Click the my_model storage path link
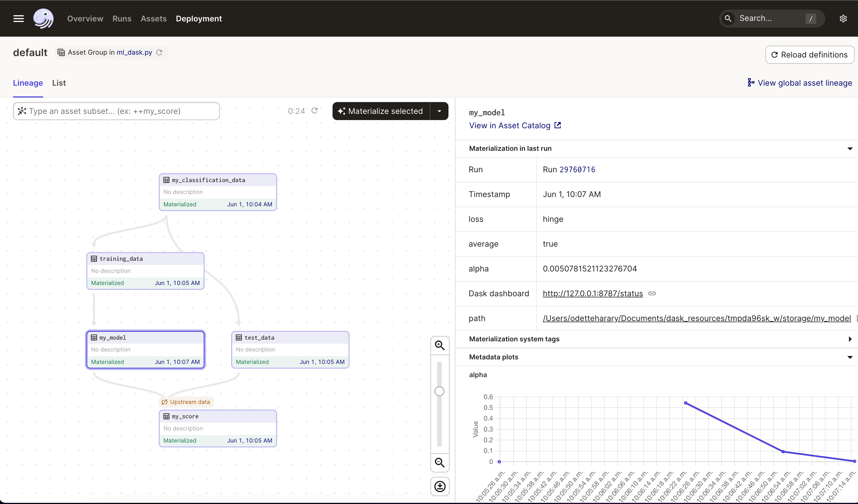The height and width of the screenshot is (504, 858). click(697, 318)
